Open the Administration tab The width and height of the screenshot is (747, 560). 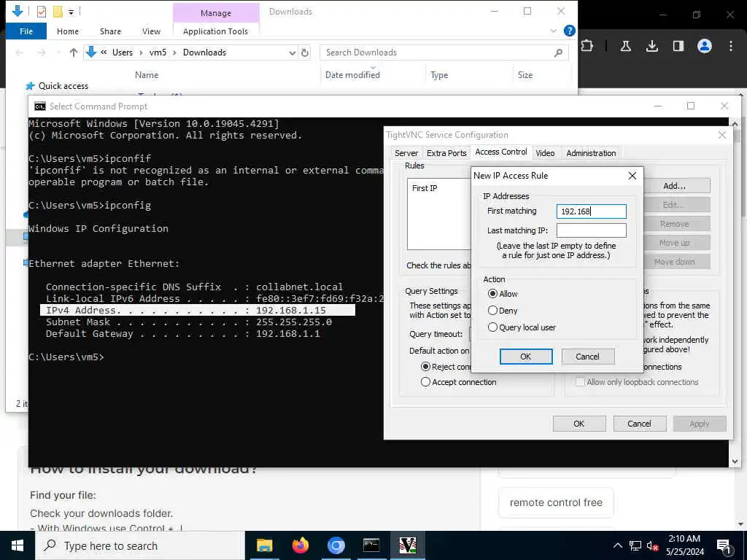click(591, 153)
